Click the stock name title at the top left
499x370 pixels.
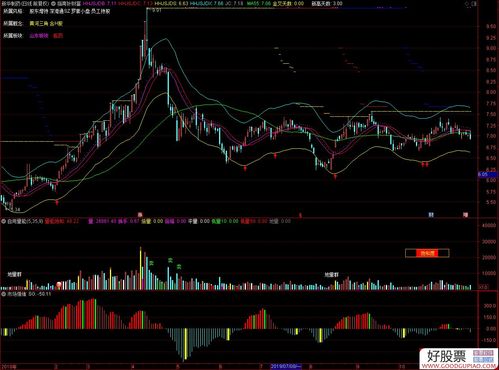tap(25, 4)
